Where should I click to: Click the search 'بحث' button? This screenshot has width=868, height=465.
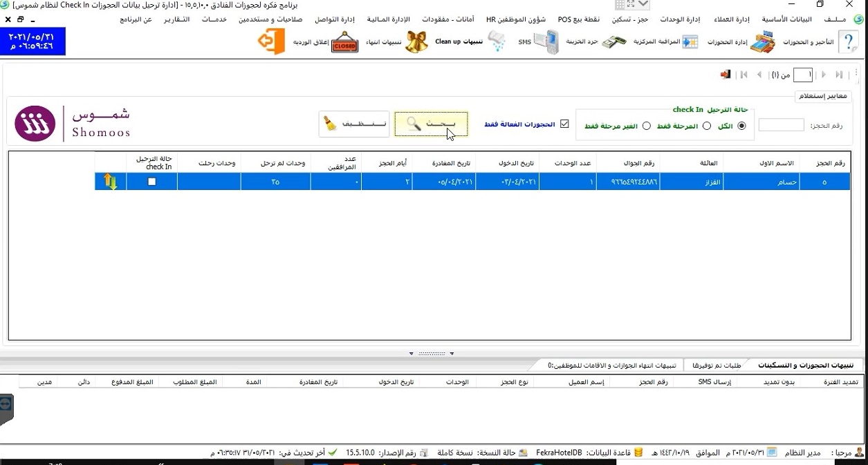[431, 124]
